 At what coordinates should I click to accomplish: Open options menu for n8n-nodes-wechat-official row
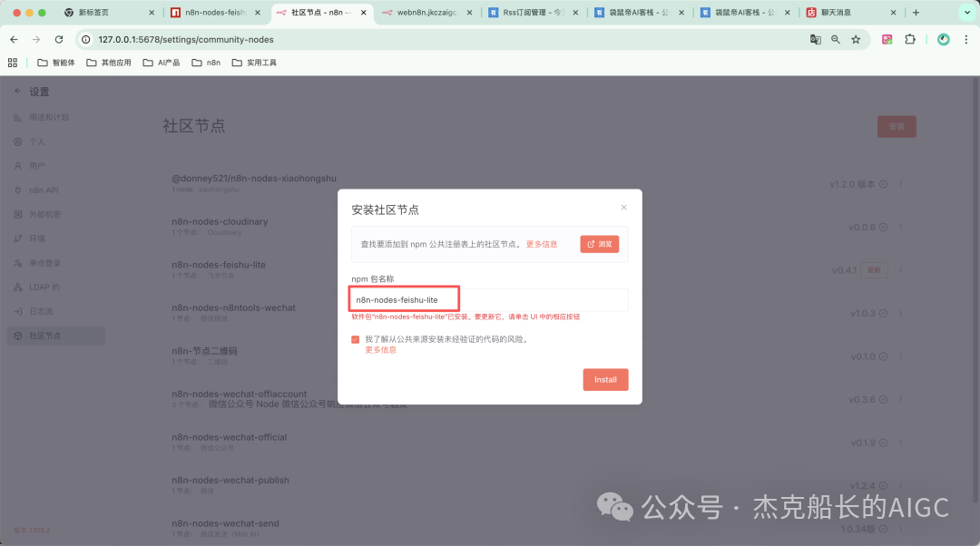click(x=901, y=443)
